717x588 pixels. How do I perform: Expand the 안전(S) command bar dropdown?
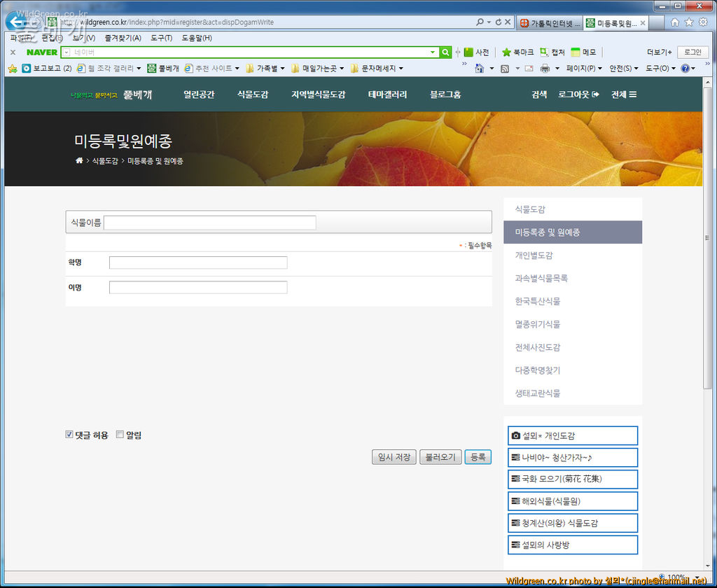[623, 69]
